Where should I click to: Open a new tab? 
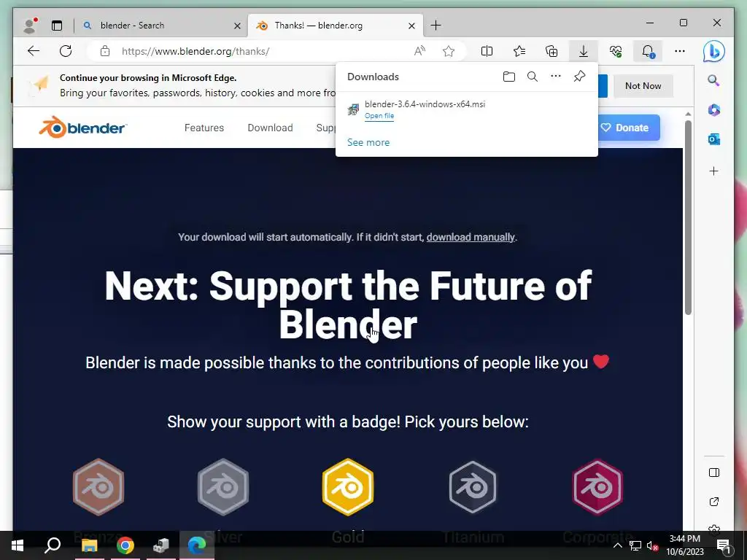436,26
